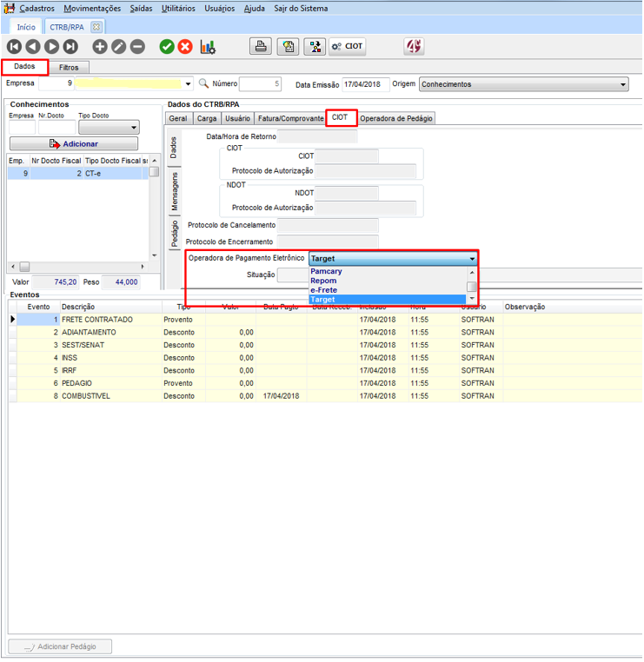Confirm with green check icon

tap(167, 46)
